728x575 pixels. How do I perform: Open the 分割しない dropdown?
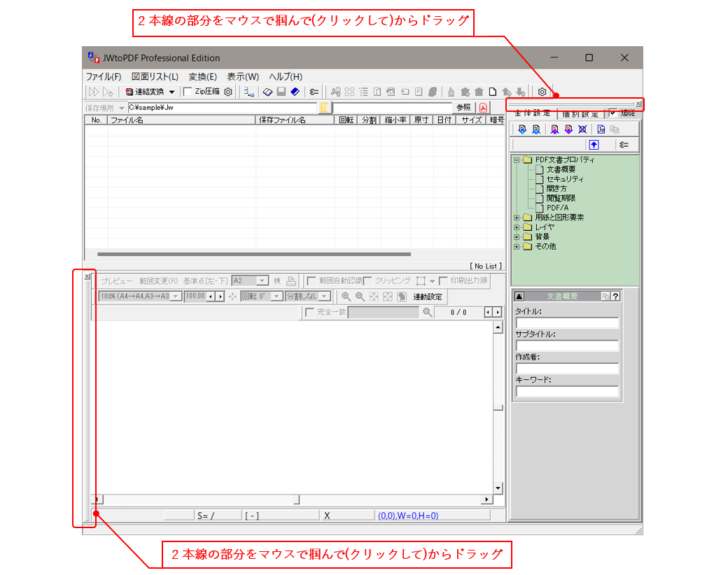[325, 295]
